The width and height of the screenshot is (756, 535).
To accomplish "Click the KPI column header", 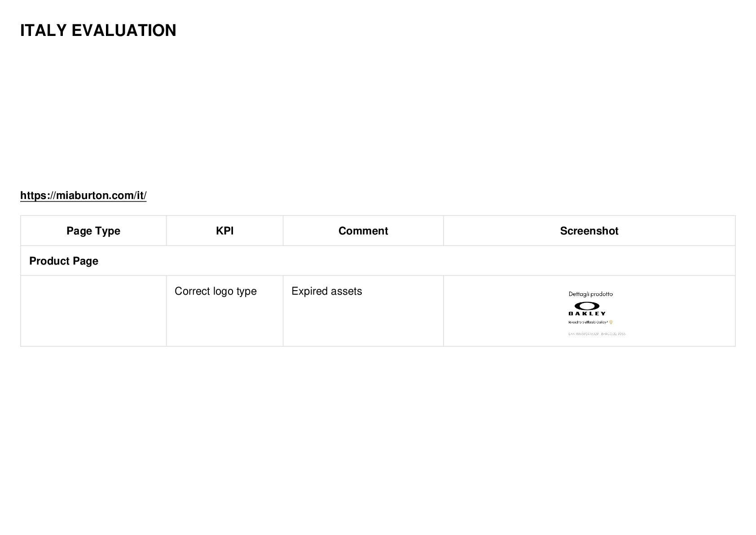I will pos(224,231).
